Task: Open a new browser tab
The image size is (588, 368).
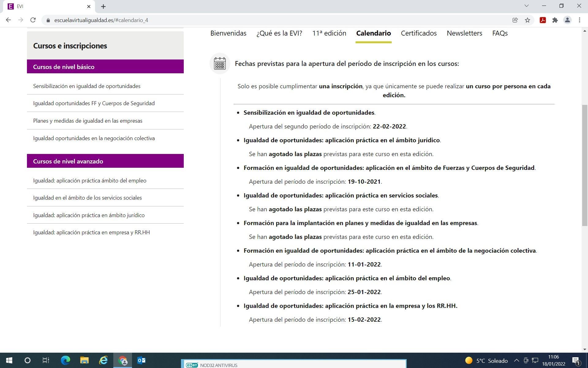Action: point(103,6)
